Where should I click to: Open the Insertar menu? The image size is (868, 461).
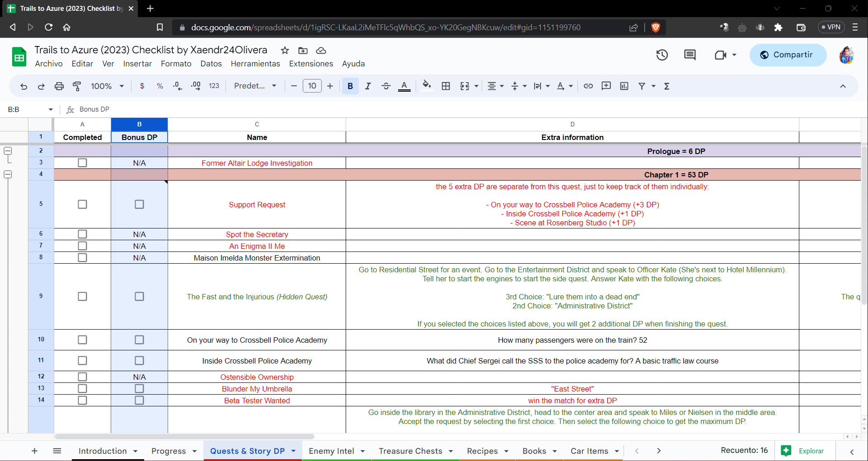137,64
